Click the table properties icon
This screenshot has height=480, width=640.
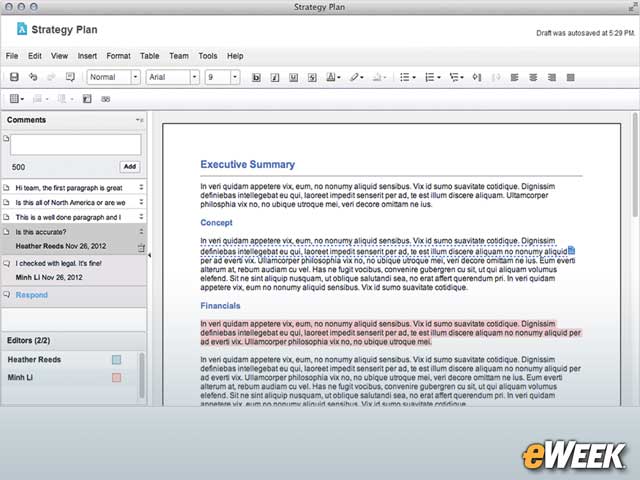[87, 99]
